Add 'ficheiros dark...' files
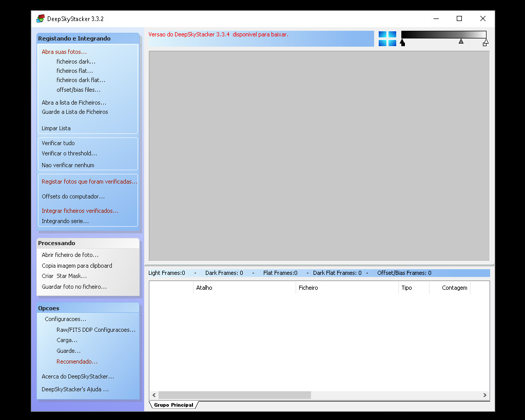This screenshot has width=525, height=420. [x=76, y=62]
